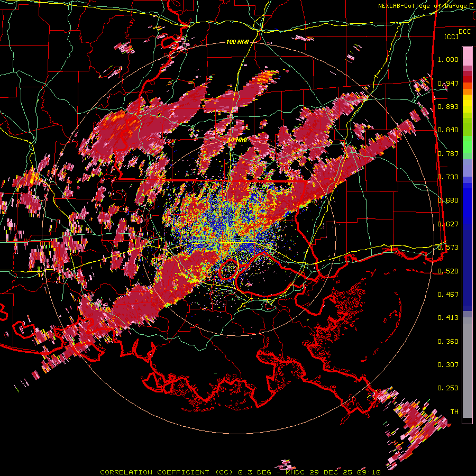
Task: Click the 0.787 legend value
Action: (448, 153)
